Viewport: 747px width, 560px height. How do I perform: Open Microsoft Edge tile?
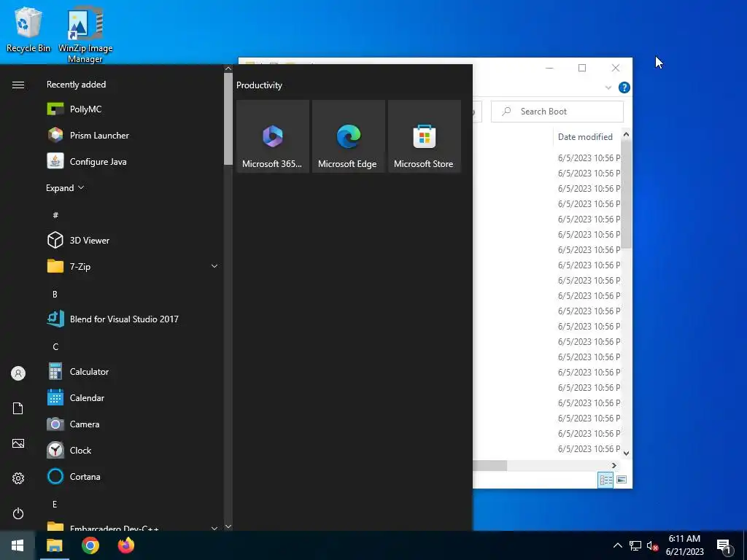(x=348, y=136)
